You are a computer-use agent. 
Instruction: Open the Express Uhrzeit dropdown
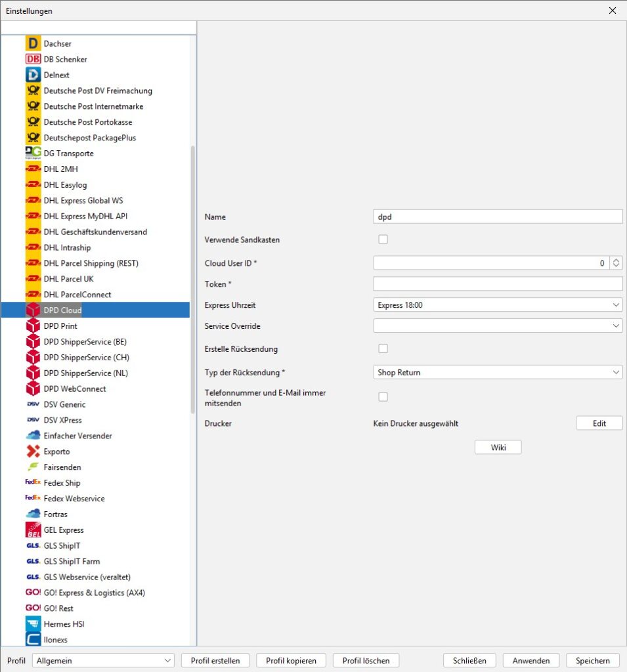(x=497, y=305)
